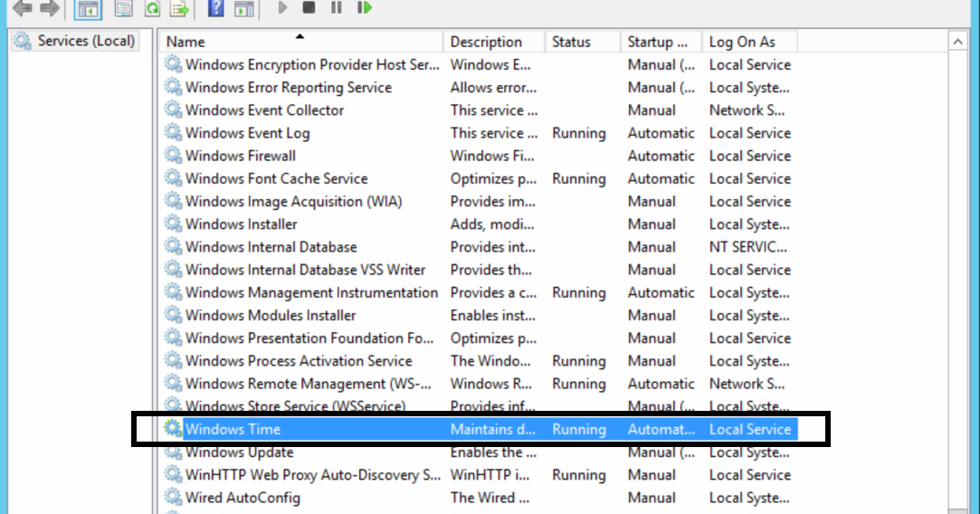The width and height of the screenshot is (980, 514).
Task: Pause the selected service with pause icon
Action: click(337, 7)
